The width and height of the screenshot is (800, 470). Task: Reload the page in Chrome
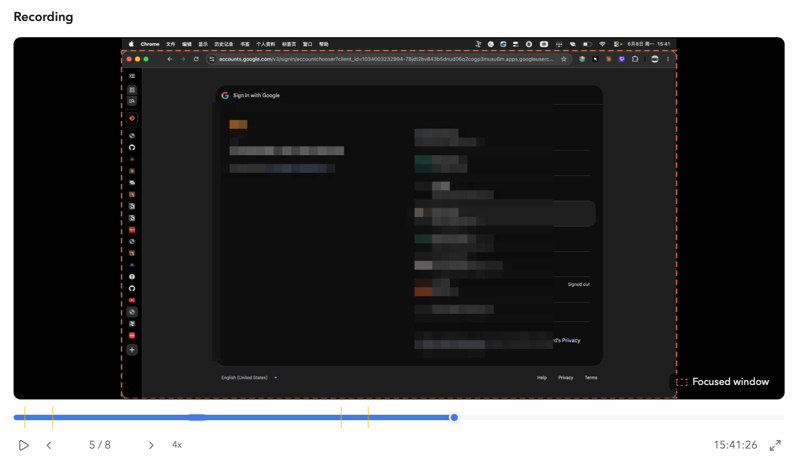pos(196,59)
